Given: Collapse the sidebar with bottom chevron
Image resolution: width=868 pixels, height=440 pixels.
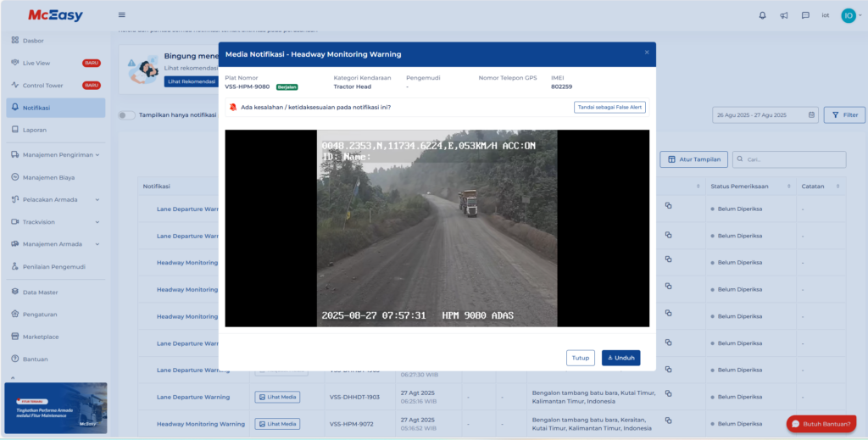Looking at the screenshot, I should coord(13,379).
